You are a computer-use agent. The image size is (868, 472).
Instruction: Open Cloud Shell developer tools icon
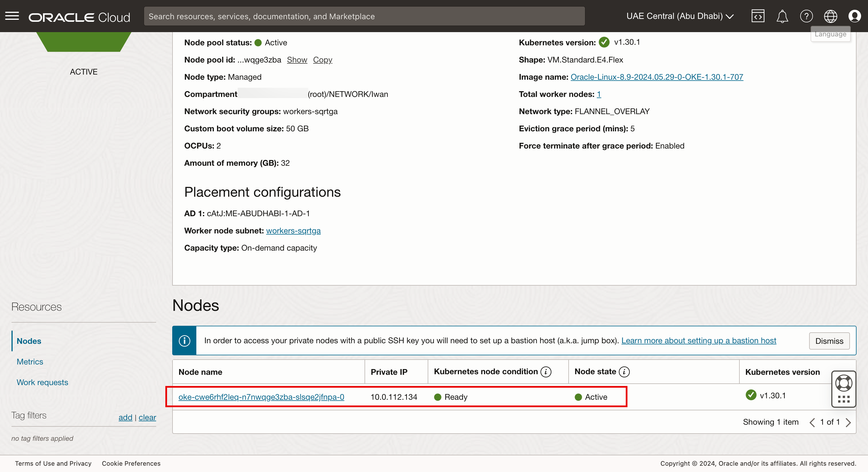tap(757, 16)
